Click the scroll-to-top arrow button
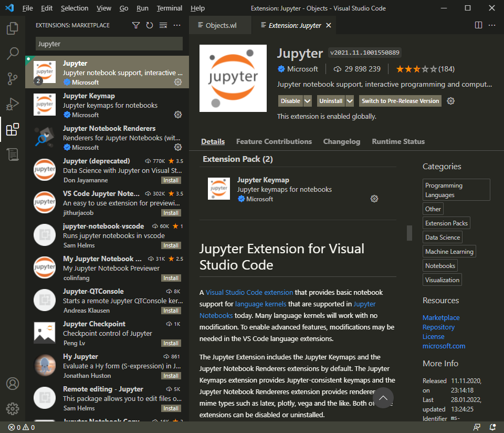The image size is (504, 433). click(x=383, y=398)
